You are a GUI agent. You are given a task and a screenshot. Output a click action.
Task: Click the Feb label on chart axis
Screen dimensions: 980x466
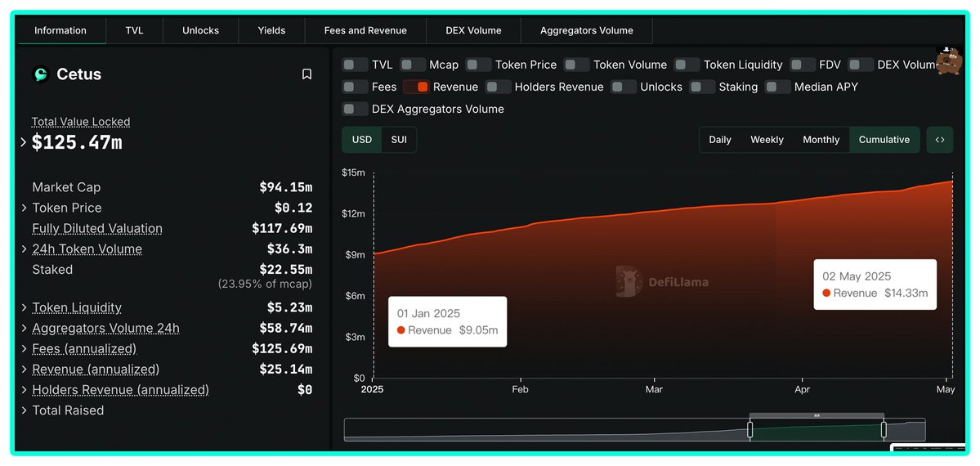point(520,389)
